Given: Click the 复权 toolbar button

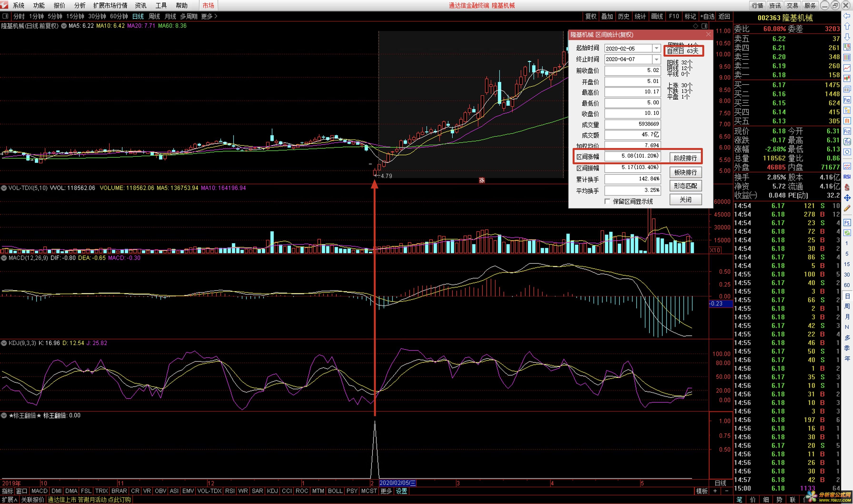Looking at the screenshot, I should click(x=591, y=16).
